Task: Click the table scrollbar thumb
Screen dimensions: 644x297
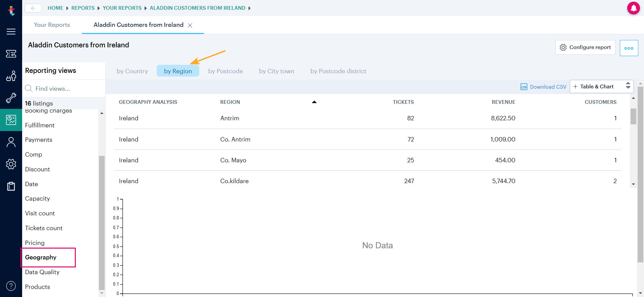Action: [633, 116]
